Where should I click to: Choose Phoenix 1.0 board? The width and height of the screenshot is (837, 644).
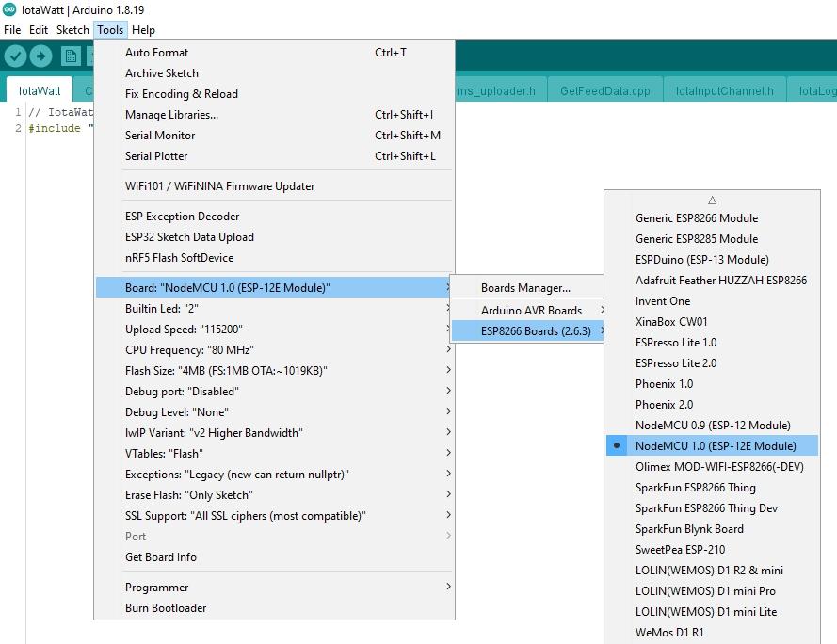(712, 384)
